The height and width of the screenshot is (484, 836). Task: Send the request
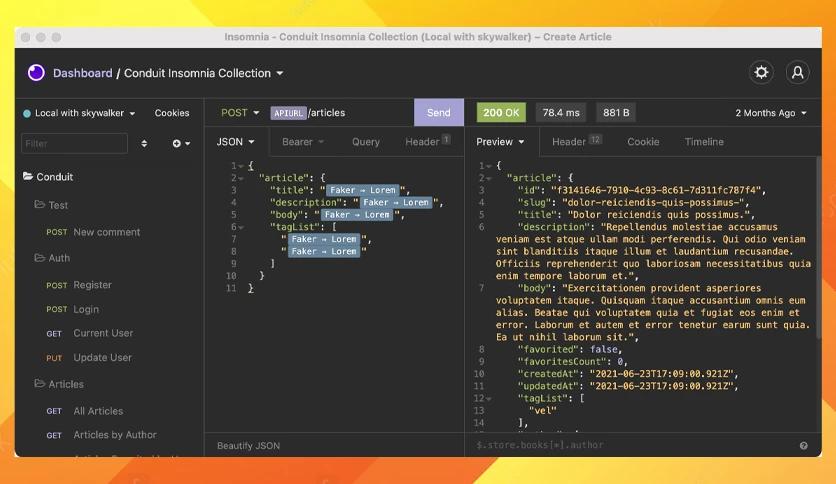coord(439,112)
